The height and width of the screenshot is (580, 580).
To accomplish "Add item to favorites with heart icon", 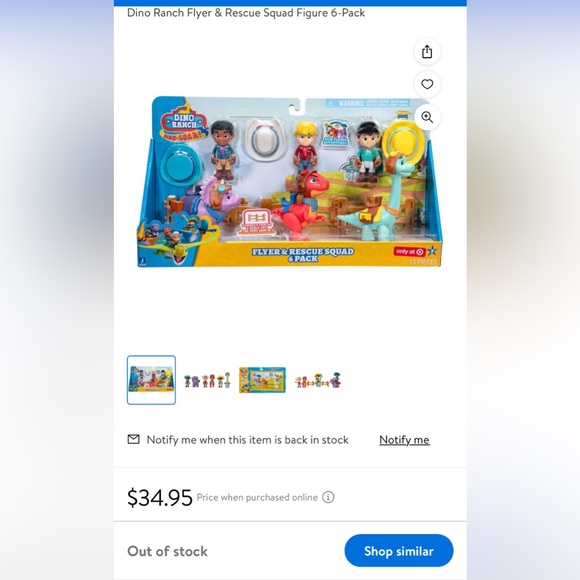I will 427,85.
